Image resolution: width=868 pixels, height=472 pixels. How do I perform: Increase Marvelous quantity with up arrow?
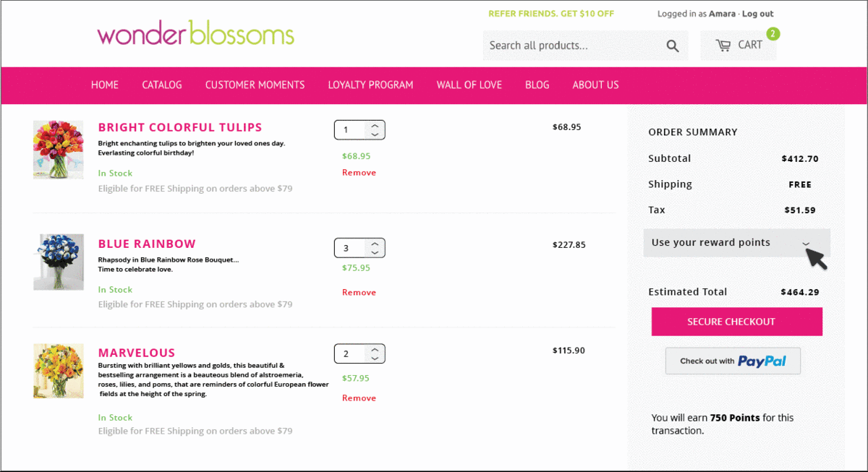(x=375, y=350)
